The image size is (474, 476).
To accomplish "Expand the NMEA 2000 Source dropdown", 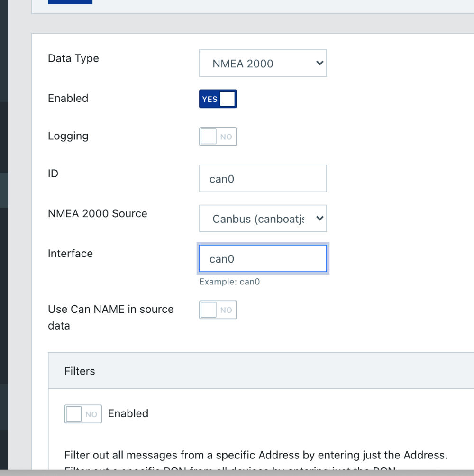I will [x=263, y=219].
